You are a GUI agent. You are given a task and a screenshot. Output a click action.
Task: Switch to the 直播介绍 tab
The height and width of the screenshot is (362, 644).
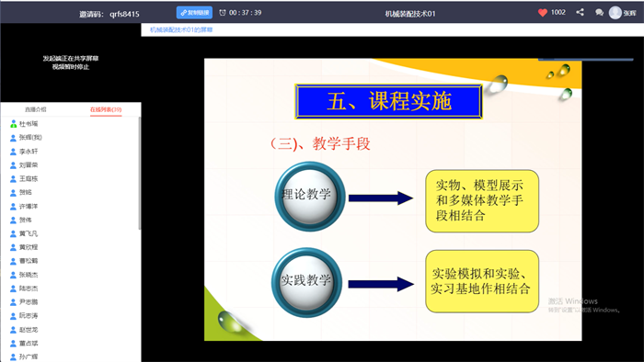pyautogui.click(x=35, y=109)
